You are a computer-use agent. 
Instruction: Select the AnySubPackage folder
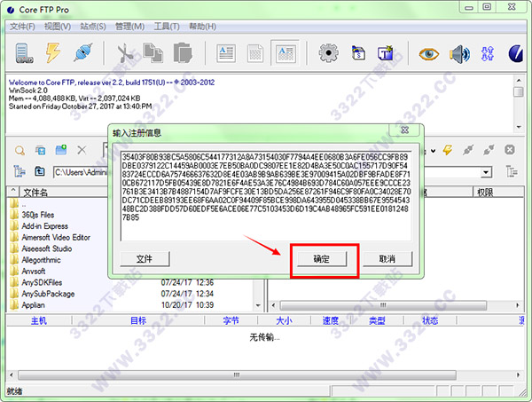(48, 294)
